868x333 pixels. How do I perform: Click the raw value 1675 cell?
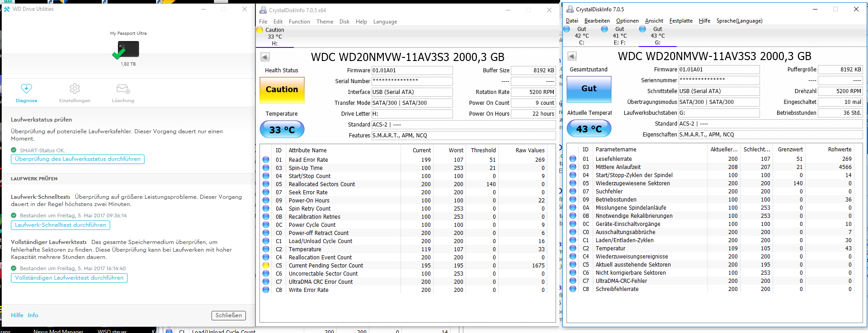pos(538,266)
